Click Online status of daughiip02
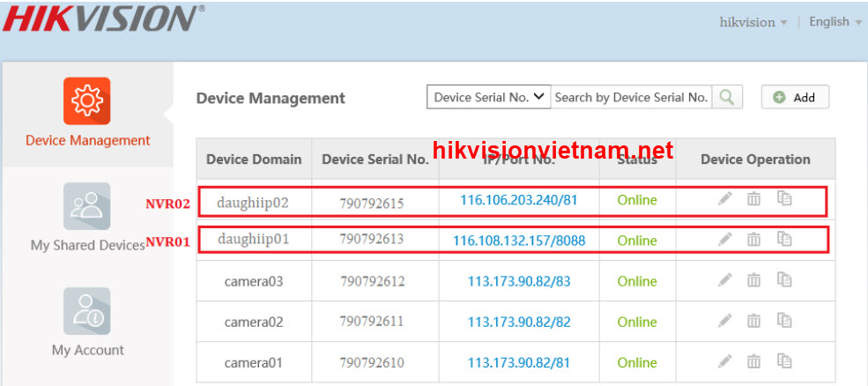 pos(637,200)
